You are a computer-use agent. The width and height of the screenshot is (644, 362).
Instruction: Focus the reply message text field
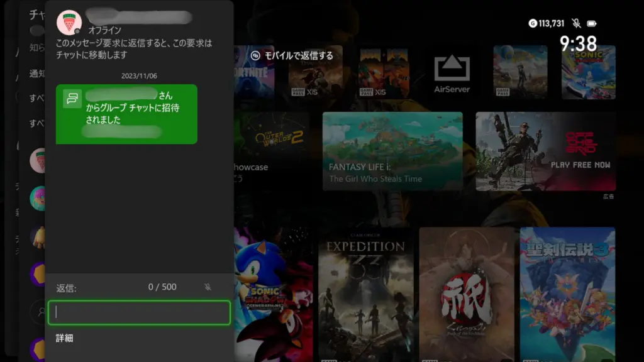[x=139, y=312]
